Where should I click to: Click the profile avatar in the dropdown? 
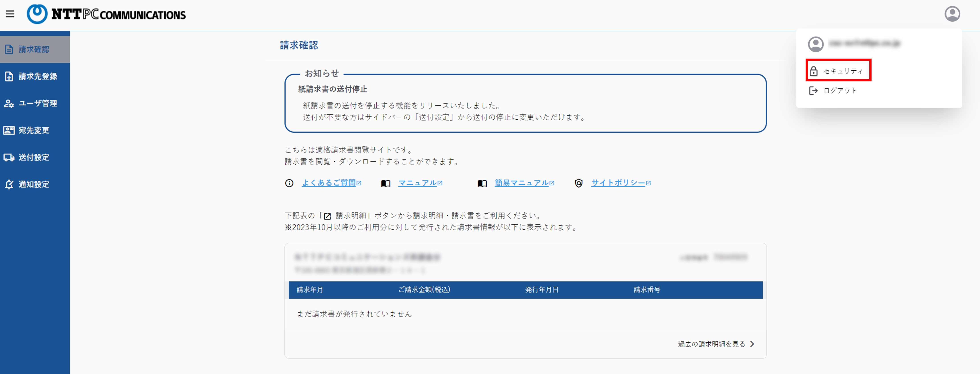point(816,44)
